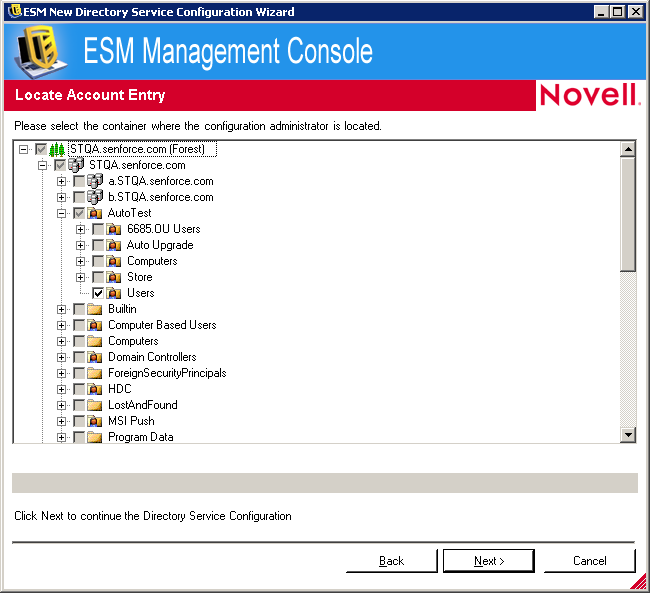Check the a.STQA.senforce.com checkbox
Viewport: 650px width, 593px height.
(79, 181)
